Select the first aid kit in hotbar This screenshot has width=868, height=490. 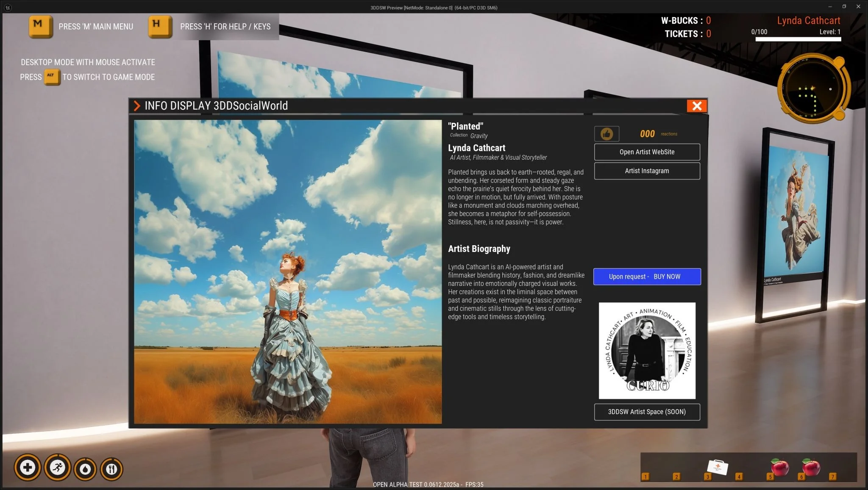pos(718,467)
